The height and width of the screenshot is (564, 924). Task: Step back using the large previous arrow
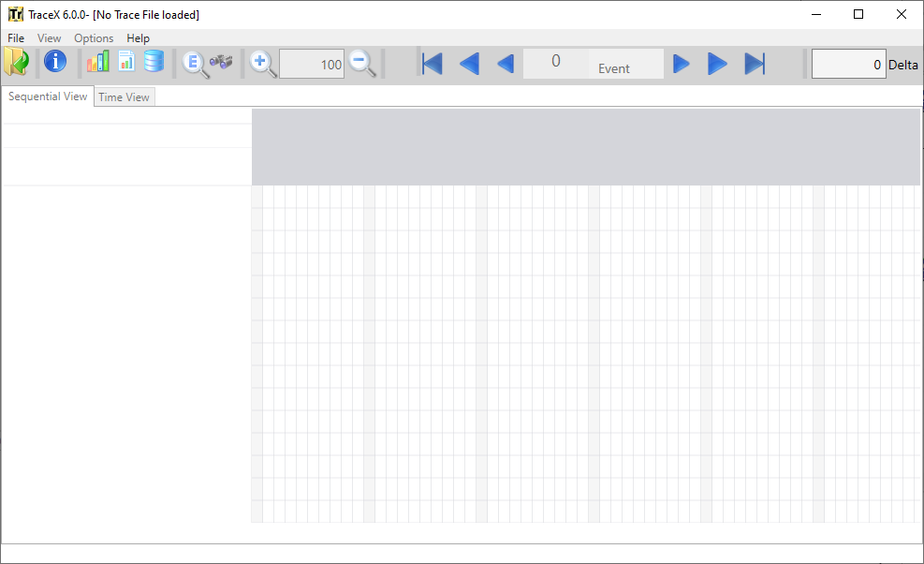[x=469, y=63]
